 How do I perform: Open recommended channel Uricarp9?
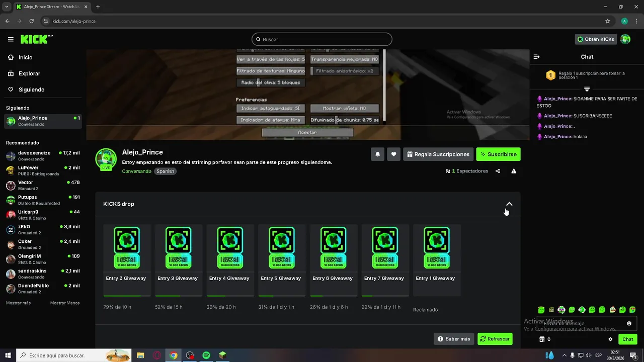tap(43, 215)
